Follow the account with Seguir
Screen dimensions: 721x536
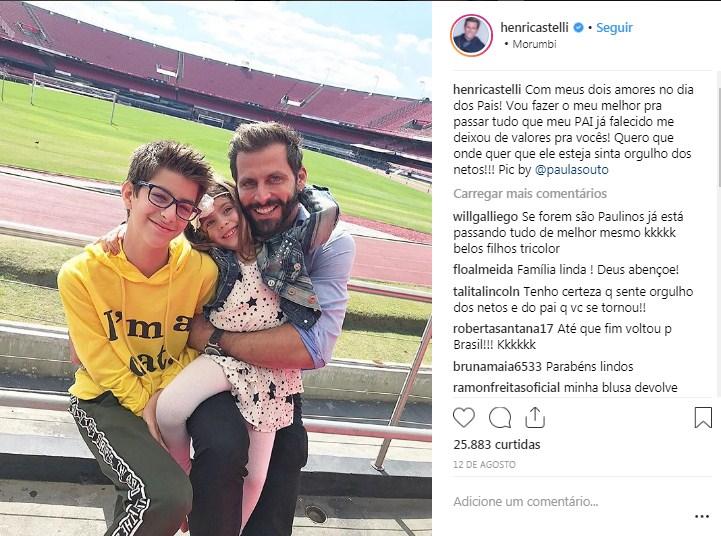tap(614, 28)
